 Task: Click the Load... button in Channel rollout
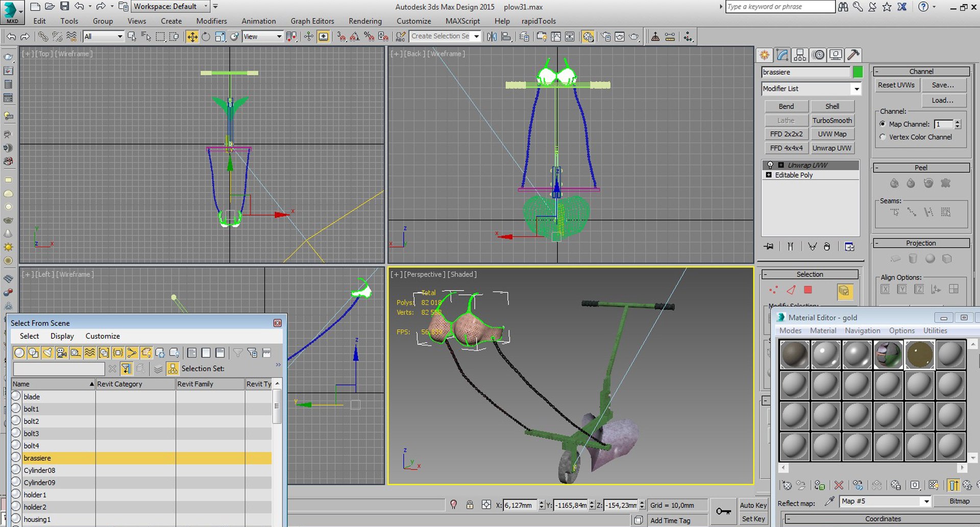(943, 101)
